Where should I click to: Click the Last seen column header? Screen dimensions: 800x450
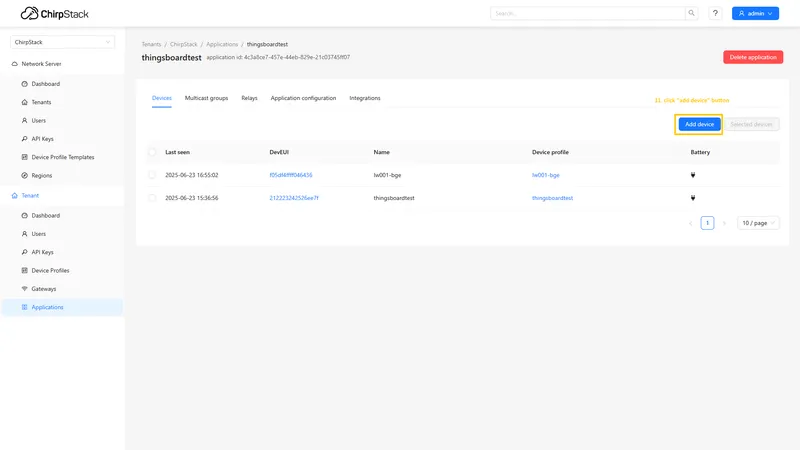click(178, 152)
